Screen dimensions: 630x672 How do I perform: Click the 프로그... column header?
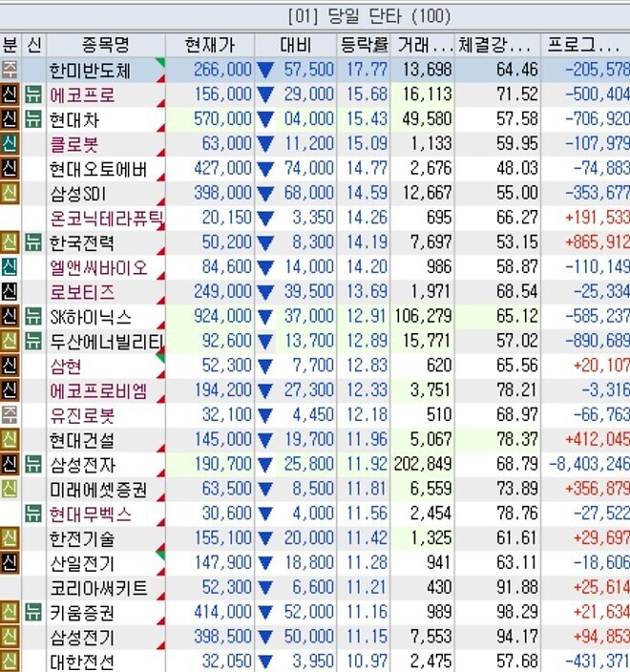585,45
